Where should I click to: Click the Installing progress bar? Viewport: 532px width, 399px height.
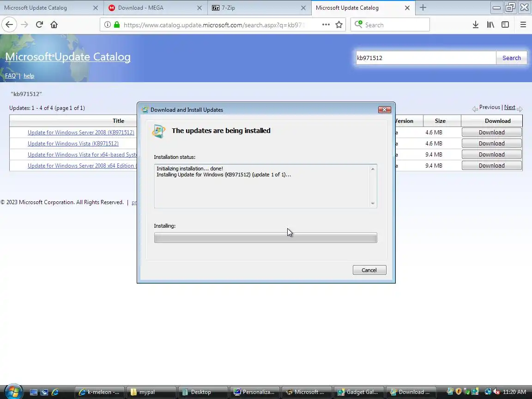[266, 237]
